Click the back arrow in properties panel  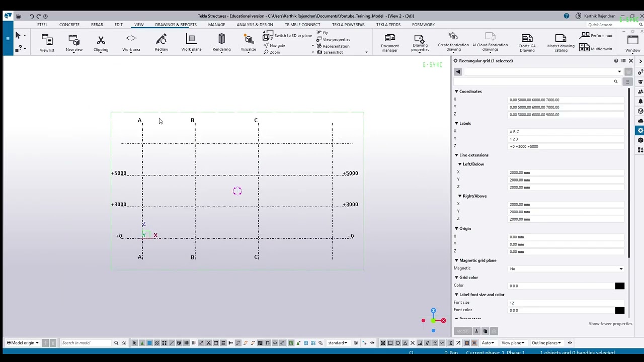(458, 72)
